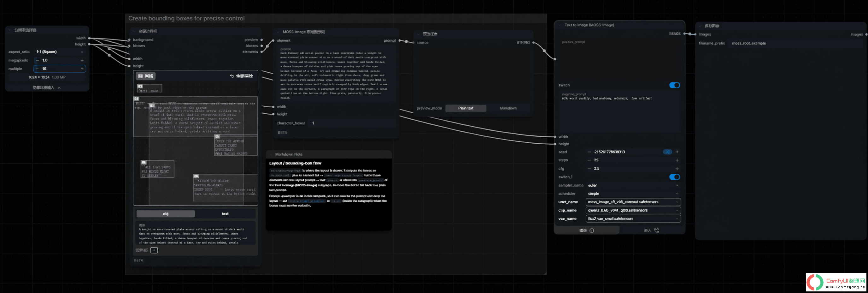The height and width of the screenshot is (293, 868).
Task: Open the vae_name model dropdown
Action: coord(633,218)
